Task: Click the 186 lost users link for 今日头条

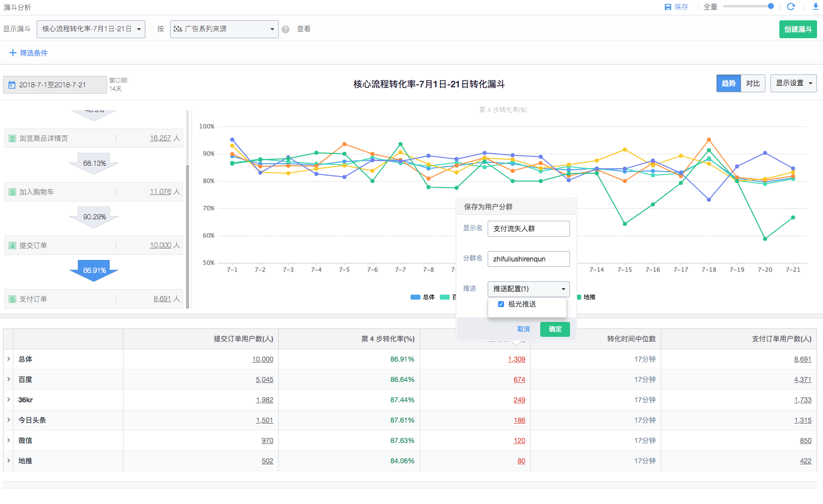Action: (519, 420)
